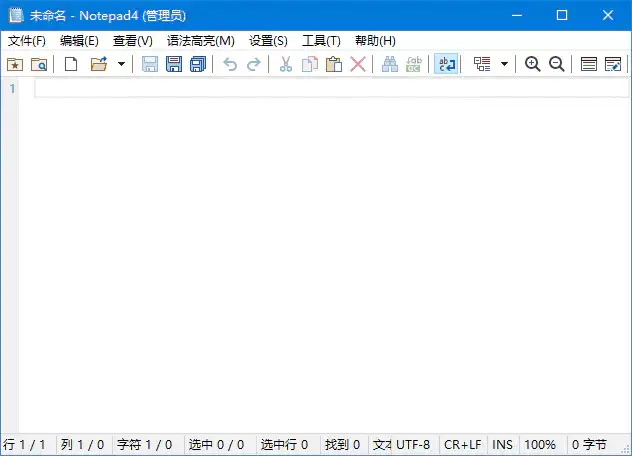Open the 帮助(H) menu
632x456 pixels.
tap(375, 41)
